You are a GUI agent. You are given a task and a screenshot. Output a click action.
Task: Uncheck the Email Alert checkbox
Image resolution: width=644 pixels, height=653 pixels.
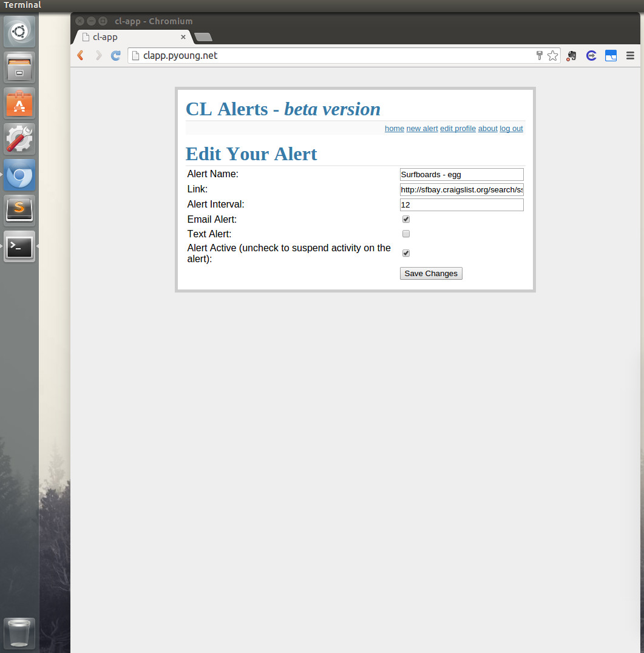[406, 219]
